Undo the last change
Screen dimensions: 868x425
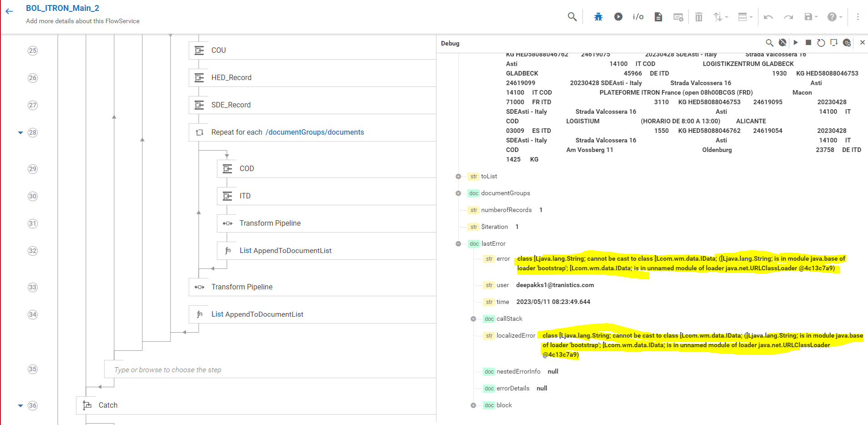click(768, 17)
